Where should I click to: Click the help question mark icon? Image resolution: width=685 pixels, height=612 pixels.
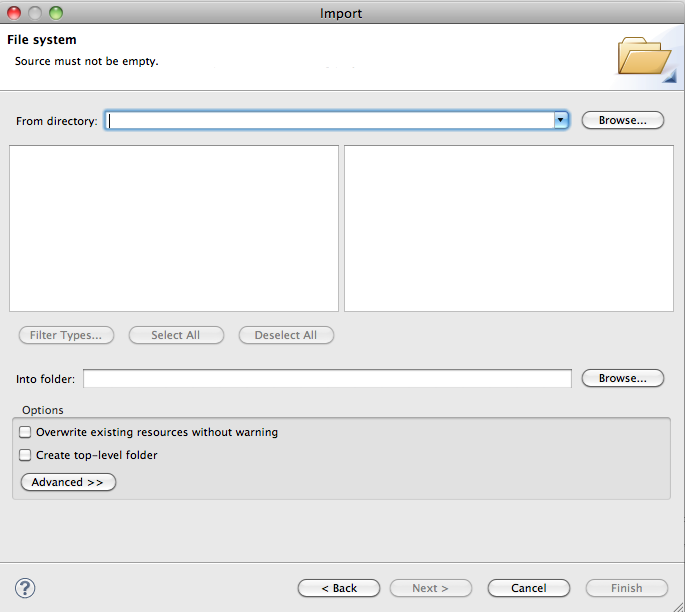click(26, 588)
